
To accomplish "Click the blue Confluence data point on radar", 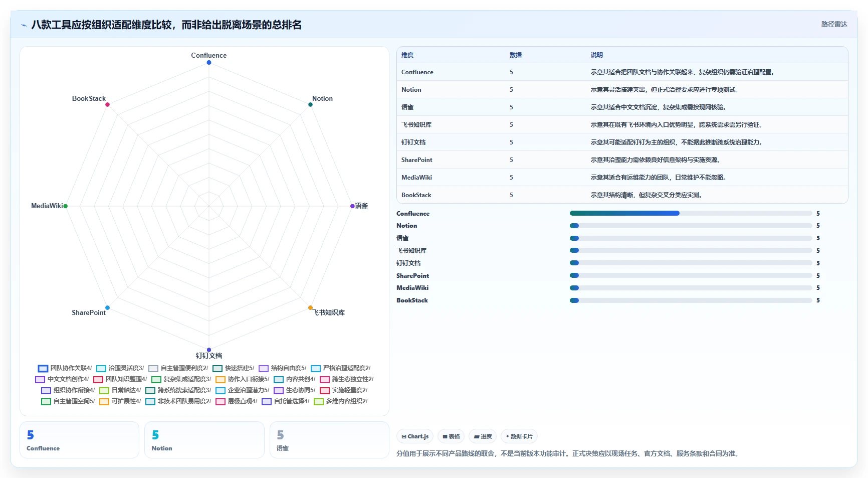I will pyautogui.click(x=209, y=62).
